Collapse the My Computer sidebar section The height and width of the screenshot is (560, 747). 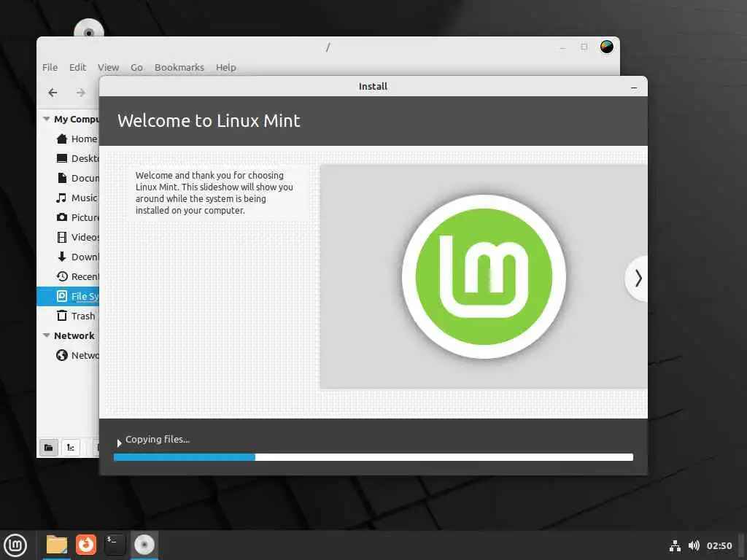click(x=46, y=119)
